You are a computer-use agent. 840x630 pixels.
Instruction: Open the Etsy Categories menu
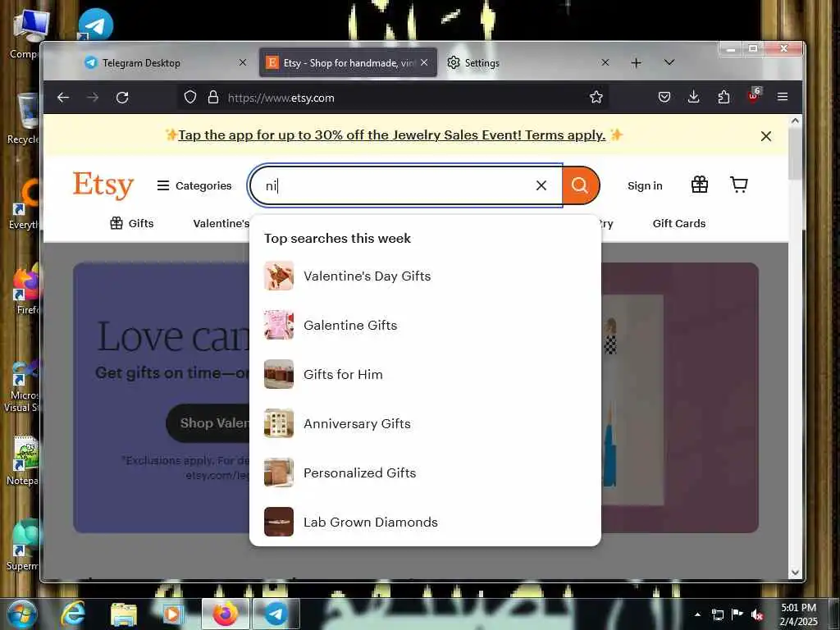click(x=194, y=185)
